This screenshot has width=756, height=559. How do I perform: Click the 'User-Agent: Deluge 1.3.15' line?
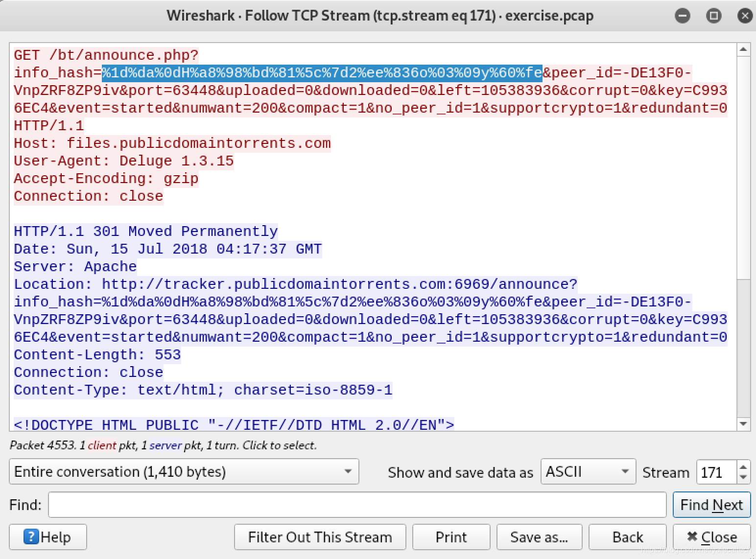[x=124, y=161]
